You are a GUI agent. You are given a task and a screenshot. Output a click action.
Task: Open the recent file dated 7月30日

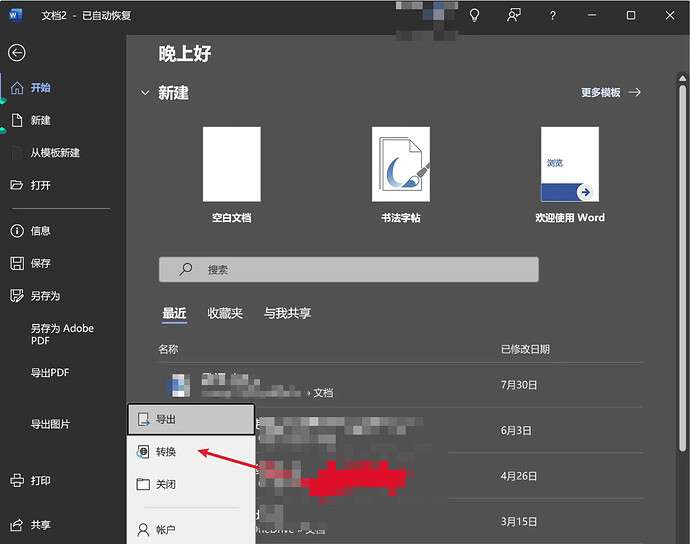[x=400, y=385]
